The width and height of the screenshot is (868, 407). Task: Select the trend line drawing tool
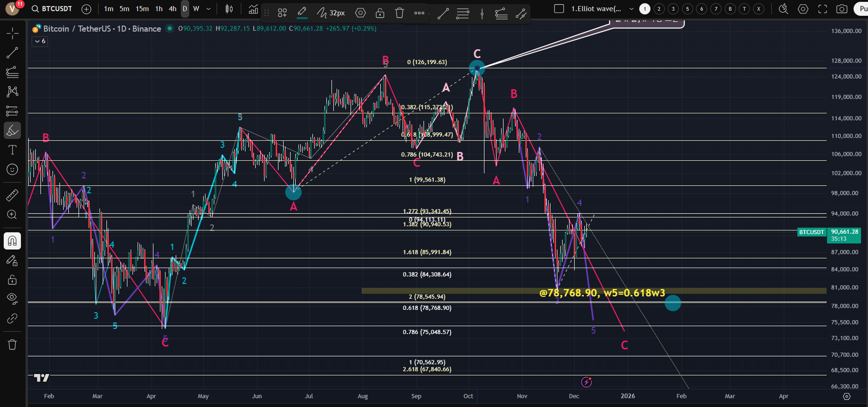pyautogui.click(x=13, y=53)
